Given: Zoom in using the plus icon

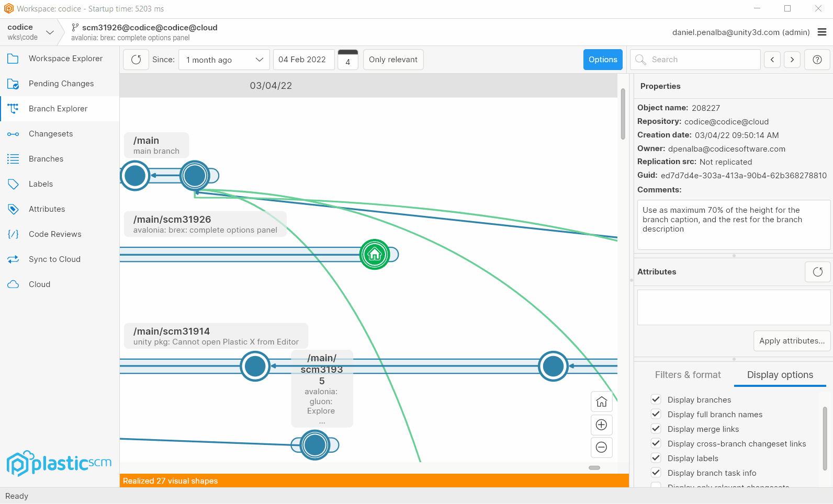Looking at the screenshot, I should (602, 425).
